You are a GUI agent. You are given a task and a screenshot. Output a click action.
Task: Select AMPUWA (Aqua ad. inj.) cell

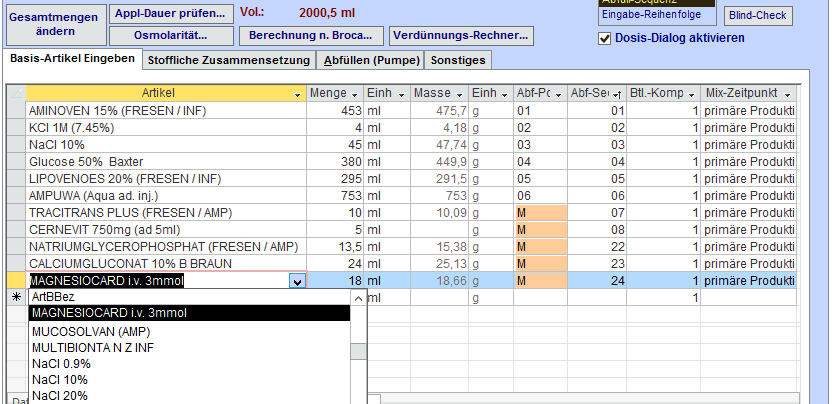(166, 196)
